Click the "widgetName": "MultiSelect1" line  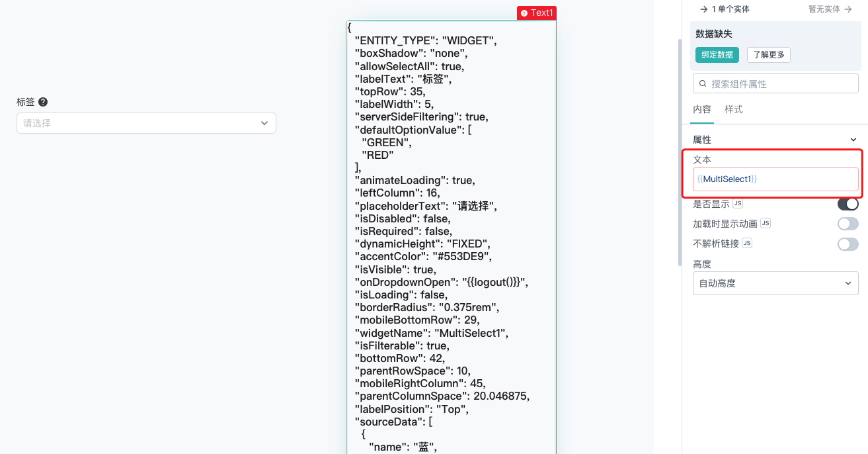(x=432, y=333)
